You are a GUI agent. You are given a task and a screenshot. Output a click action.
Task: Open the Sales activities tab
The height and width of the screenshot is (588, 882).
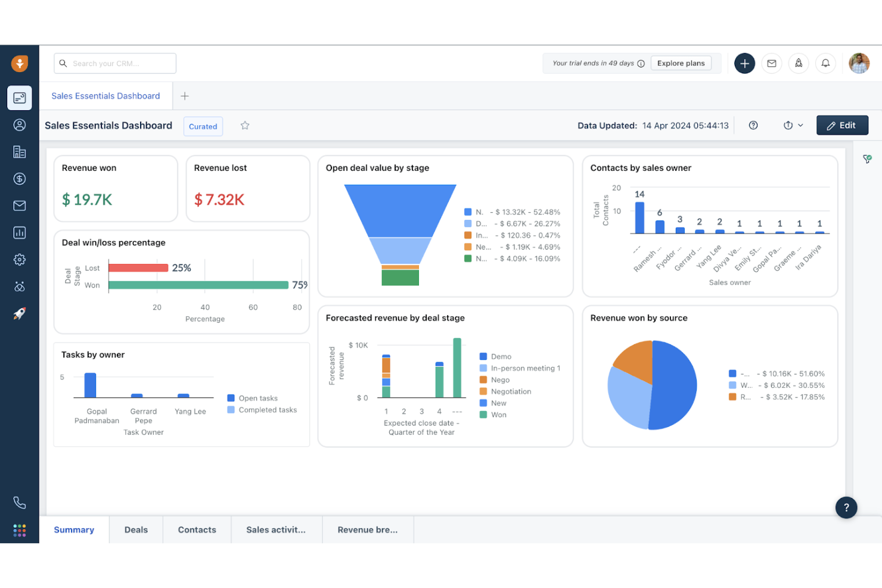click(x=276, y=530)
